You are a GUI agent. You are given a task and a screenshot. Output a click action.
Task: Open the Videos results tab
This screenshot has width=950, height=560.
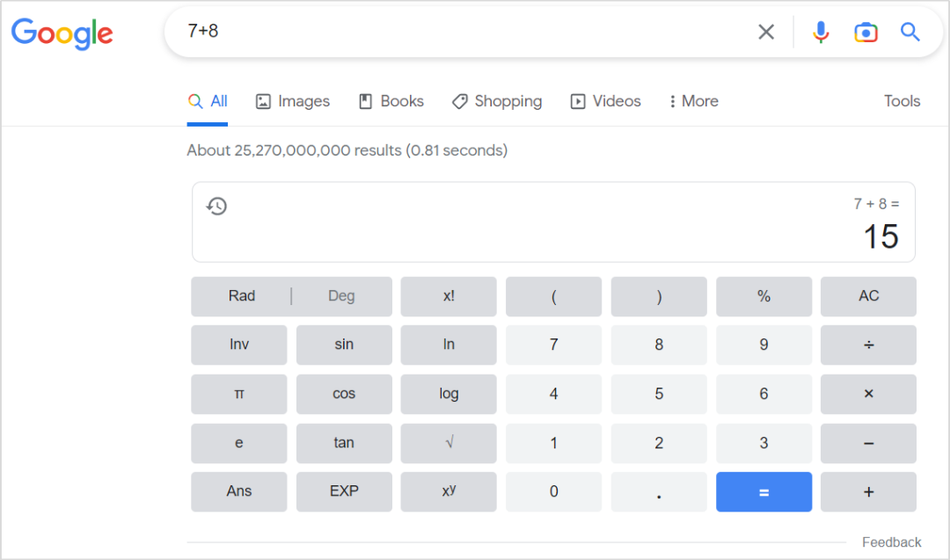click(606, 101)
